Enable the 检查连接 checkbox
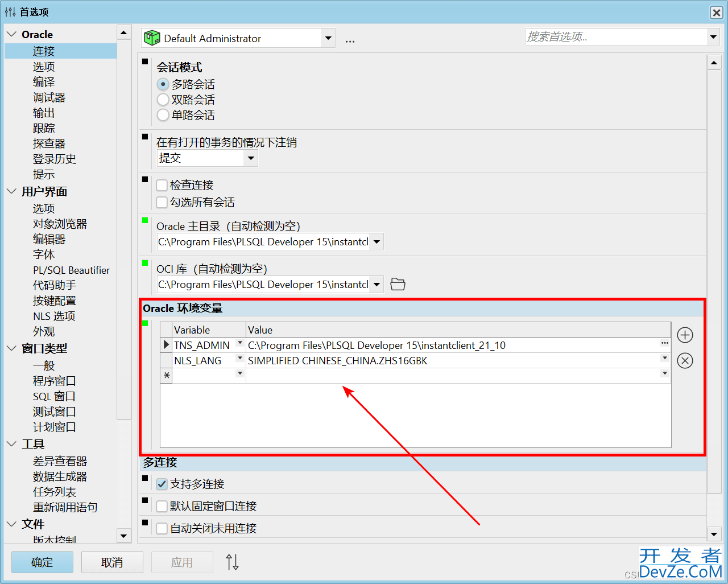The height and width of the screenshot is (584, 728). pos(162,185)
